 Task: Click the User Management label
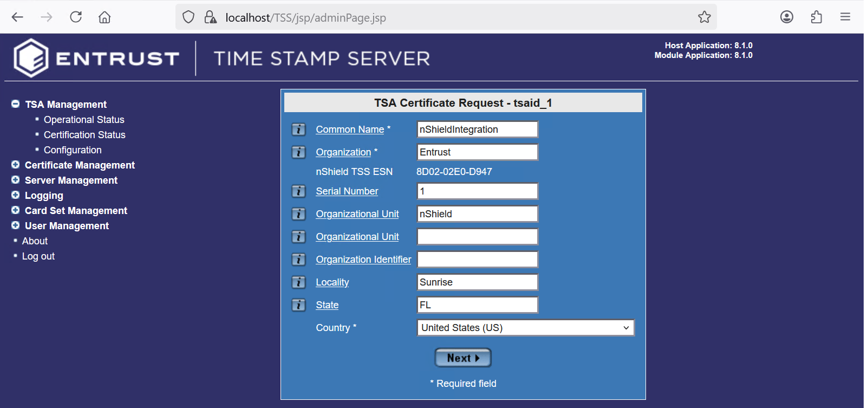pos(67,226)
